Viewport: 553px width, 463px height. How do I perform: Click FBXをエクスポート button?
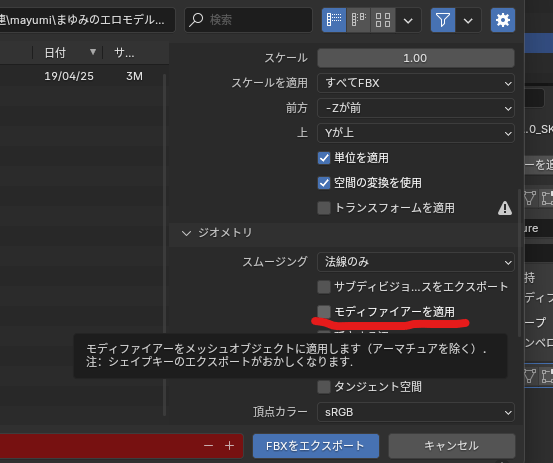pos(316,446)
